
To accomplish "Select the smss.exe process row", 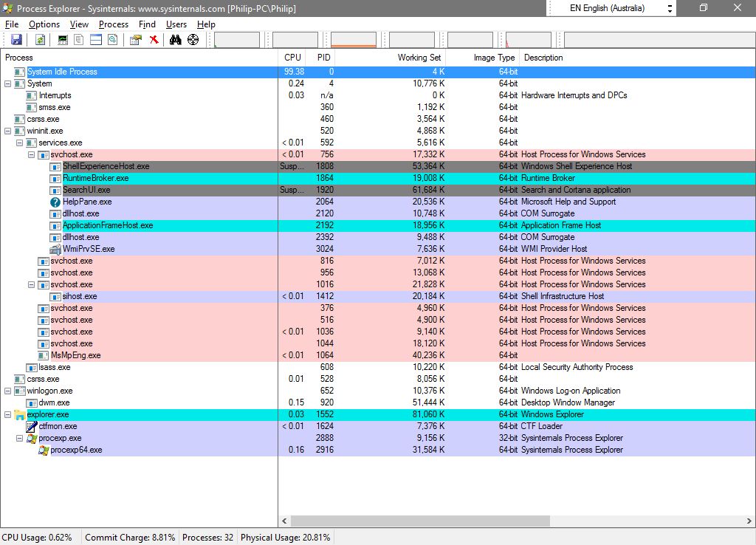I will tap(378, 108).
